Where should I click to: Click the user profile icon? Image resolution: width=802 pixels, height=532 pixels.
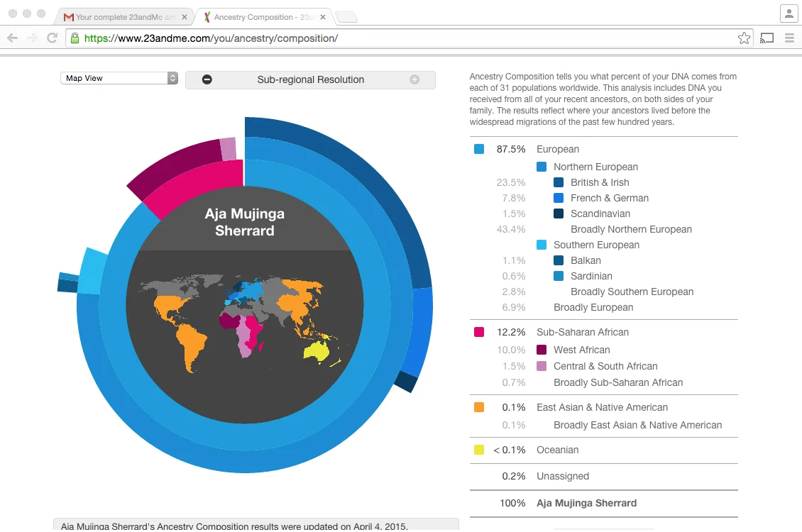pos(789,13)
